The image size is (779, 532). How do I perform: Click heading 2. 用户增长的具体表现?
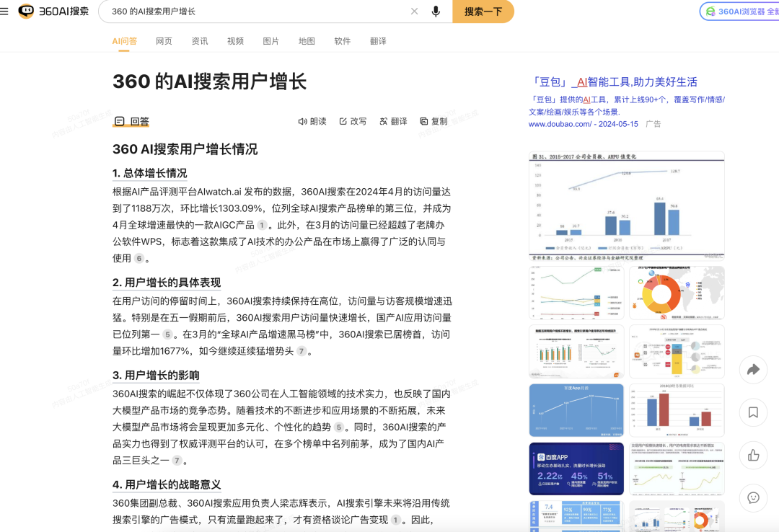coord(167,283)
